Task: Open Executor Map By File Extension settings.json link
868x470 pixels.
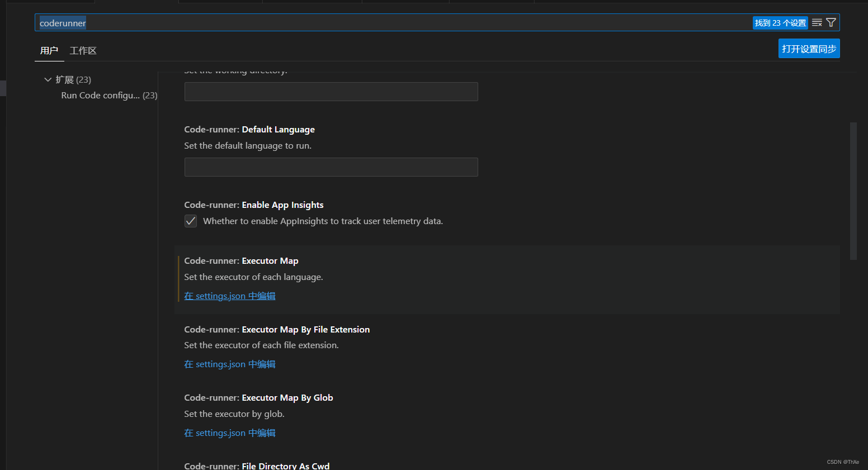Action: (x=230, y=364)
